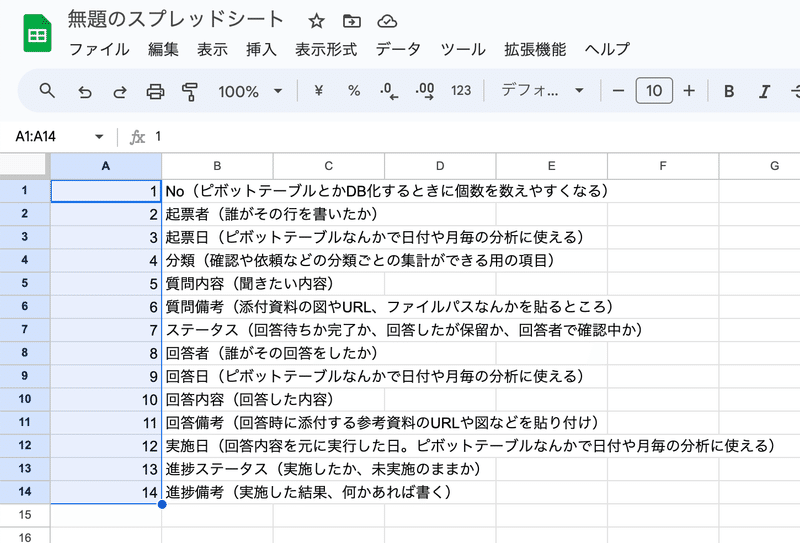Screen dimensions: 800x543
Task: Open the ツール menu
Action: tap(463, 50)
